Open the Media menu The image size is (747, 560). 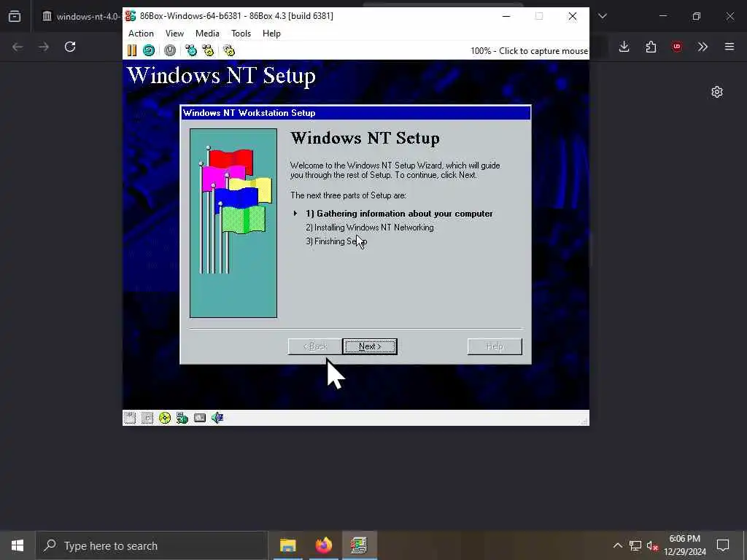tap(207, 34)
